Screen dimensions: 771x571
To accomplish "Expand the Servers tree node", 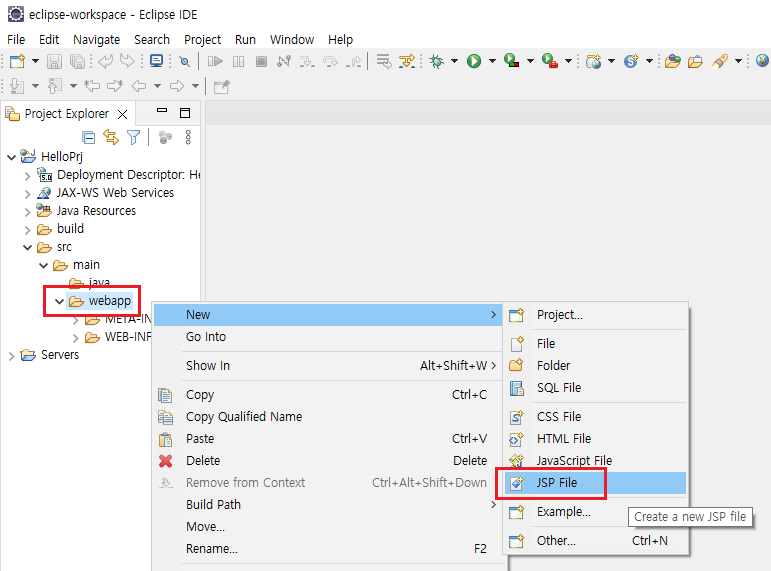I will pyautogui.click(x=12, y=355).
